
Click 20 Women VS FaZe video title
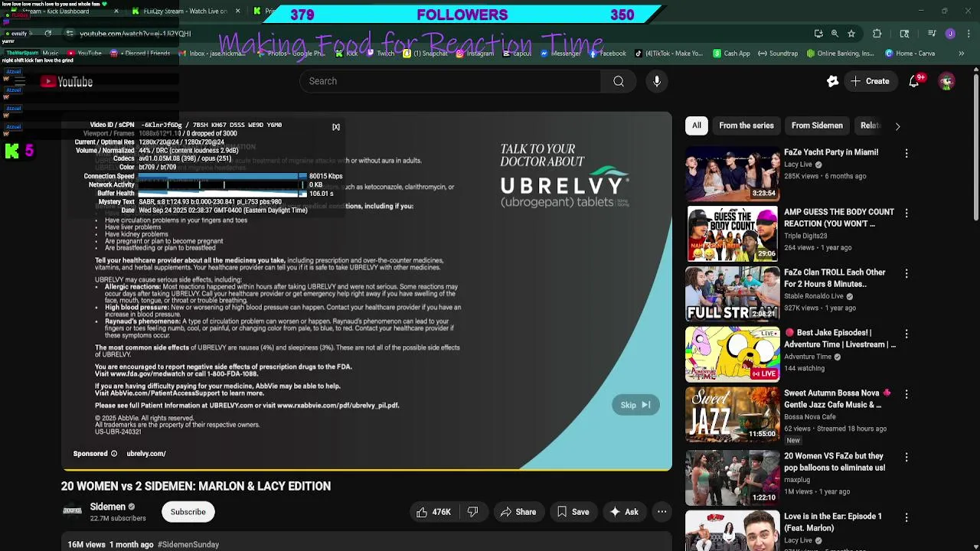835,461
